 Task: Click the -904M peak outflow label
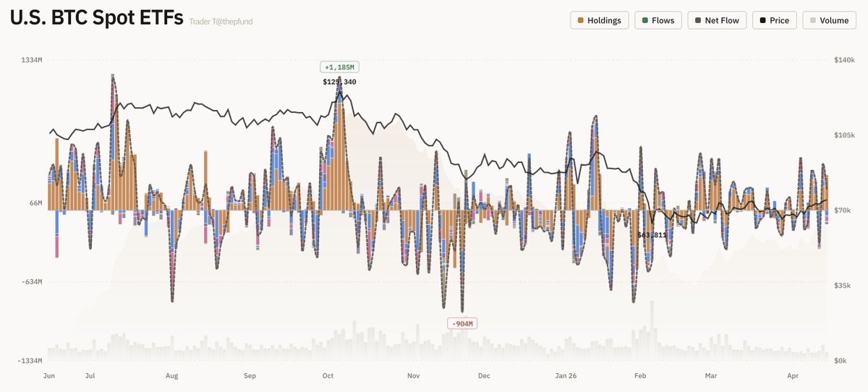(462, 323)
